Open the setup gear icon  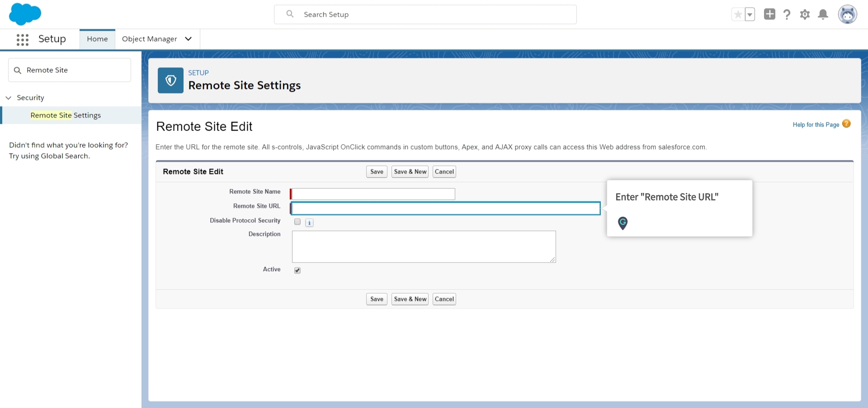805,14
